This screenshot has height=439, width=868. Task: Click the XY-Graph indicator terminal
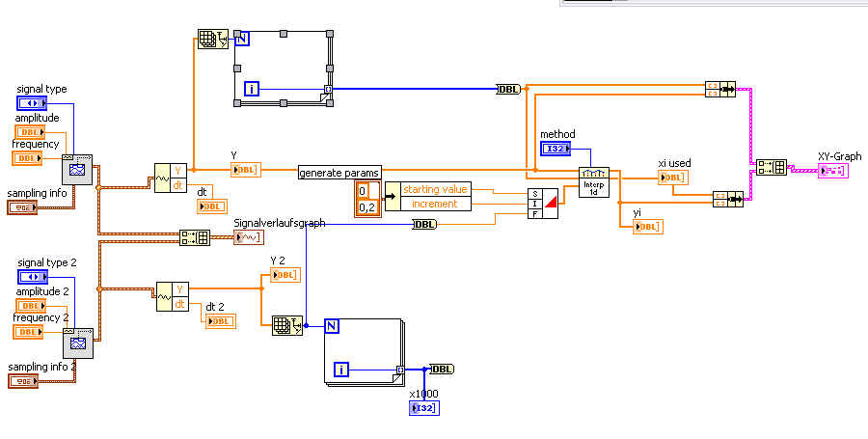click(x=832, y=171)
